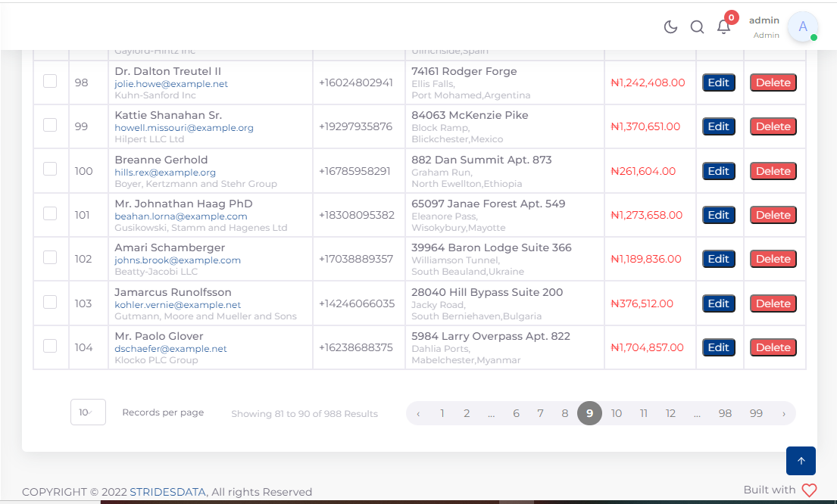Viewport: 837px width, 504px height.
Task: Open the search with the magnifier icon
Action: click(697, 26)
